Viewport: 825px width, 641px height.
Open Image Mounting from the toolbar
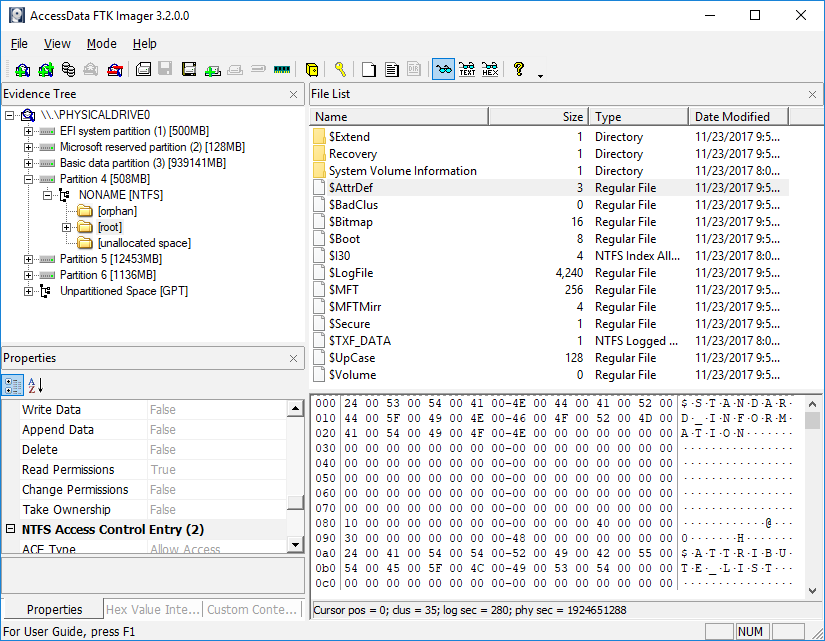click(x=68, y=69)
